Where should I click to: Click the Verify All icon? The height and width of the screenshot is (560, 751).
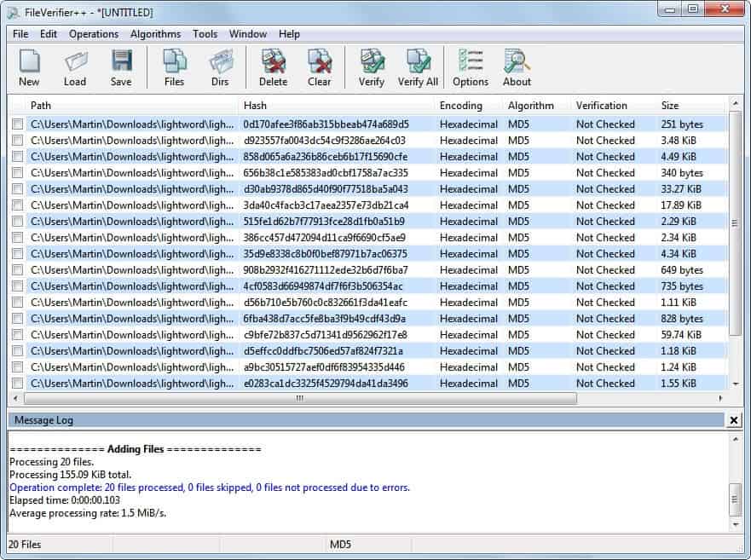(418, 64)
